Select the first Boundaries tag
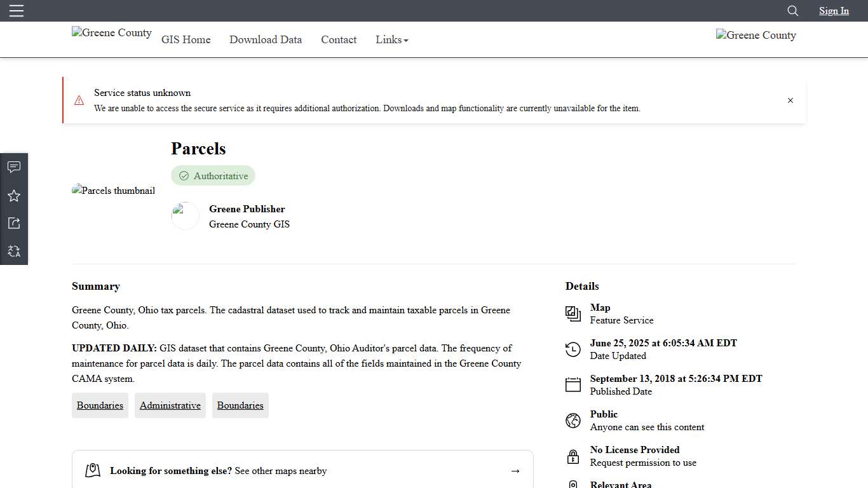This screenshot has width=868, height=488. 100,405
